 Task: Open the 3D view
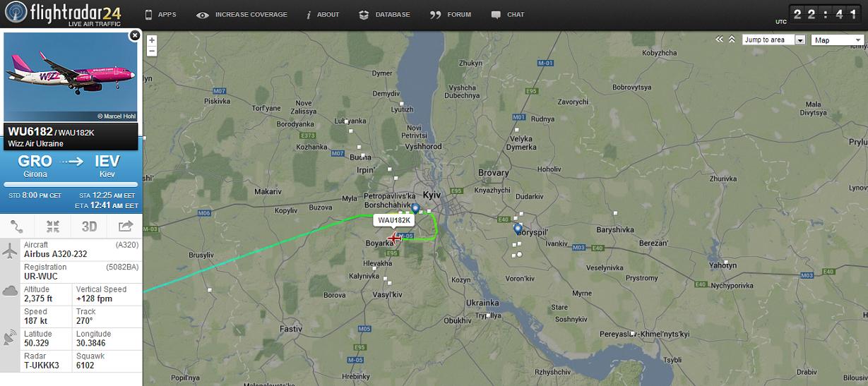point(89,227)
